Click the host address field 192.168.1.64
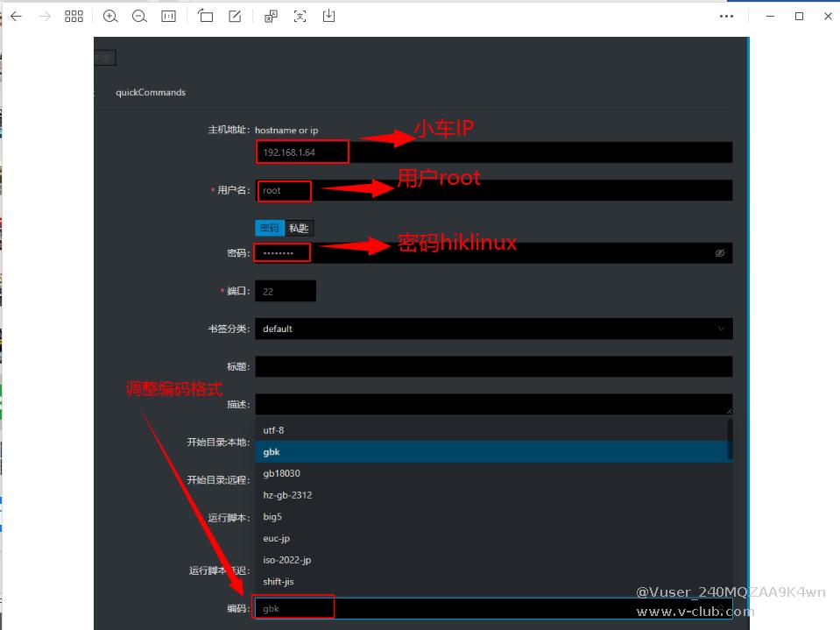840x630 pixels. (493, 152)
